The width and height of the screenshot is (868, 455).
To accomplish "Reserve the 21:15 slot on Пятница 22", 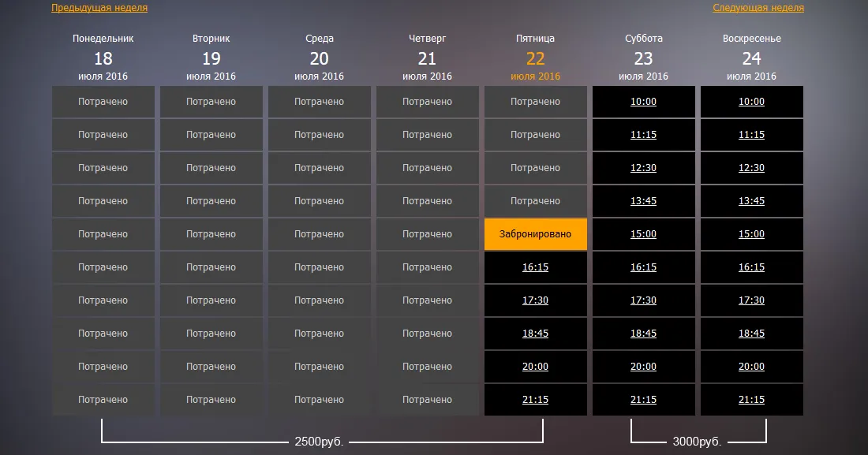I will 535,400.
